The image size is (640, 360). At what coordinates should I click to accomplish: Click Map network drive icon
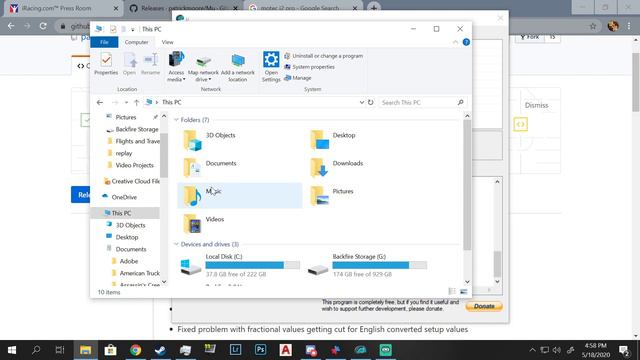click(x=203, y=61)
